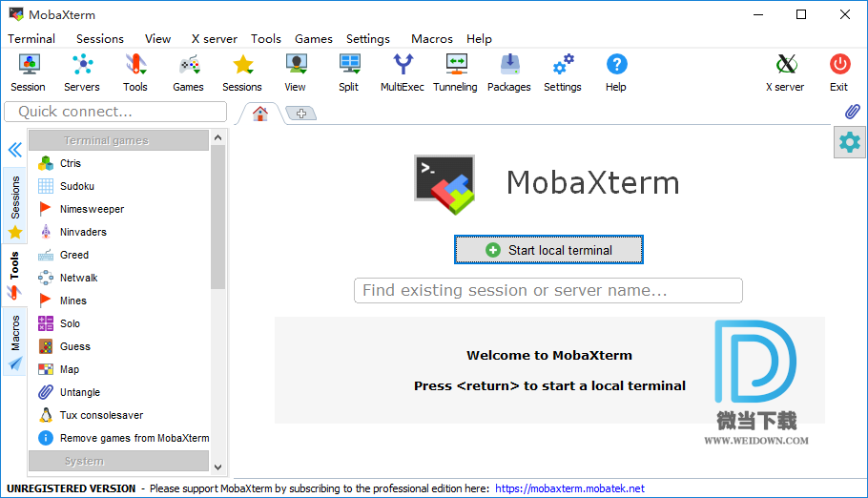Viewport: 868px width, 498px height.
Task: Activate the MultiExec toolbar icon
Action: pyautogui.click(x=403, y=73)
